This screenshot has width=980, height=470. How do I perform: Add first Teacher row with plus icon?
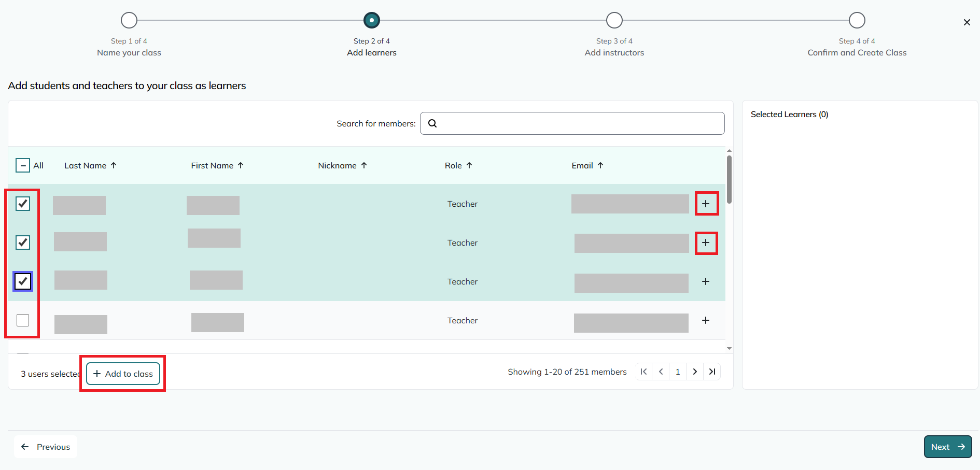point(706,204)
